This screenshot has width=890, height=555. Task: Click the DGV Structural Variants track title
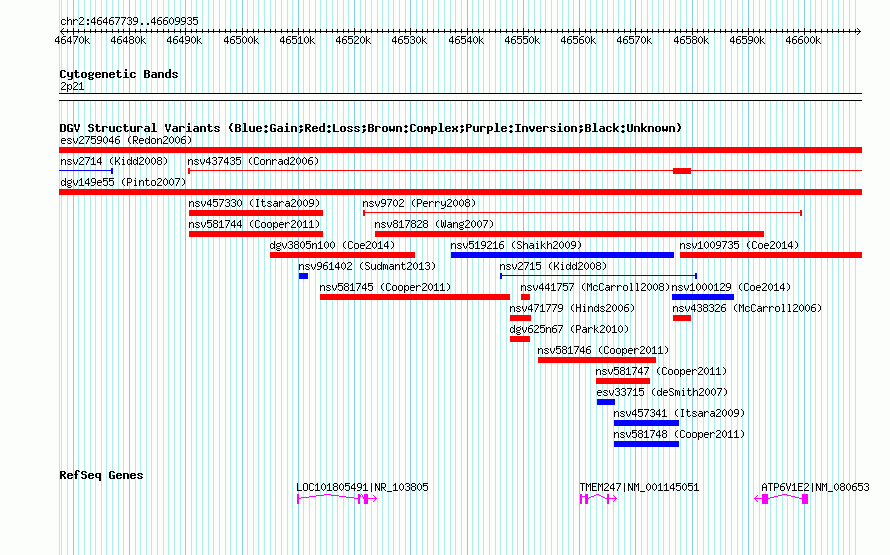(370, 128)
